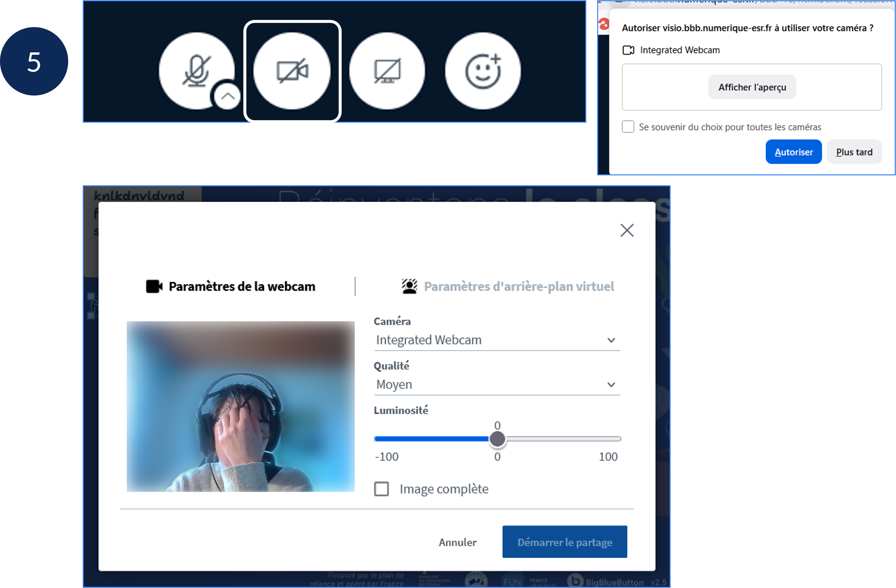
Task: Check 'Se souvenir du choix' checkbox
Action: coord(628,127)
